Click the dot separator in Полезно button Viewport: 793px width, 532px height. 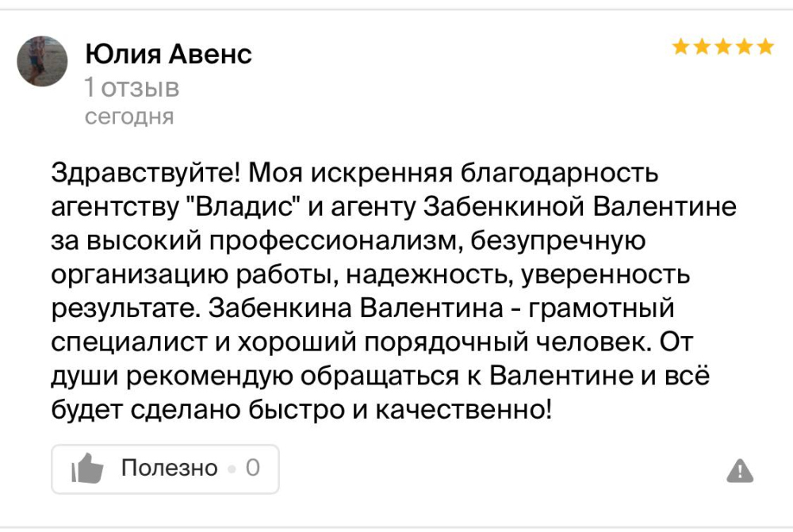point(232,469)
